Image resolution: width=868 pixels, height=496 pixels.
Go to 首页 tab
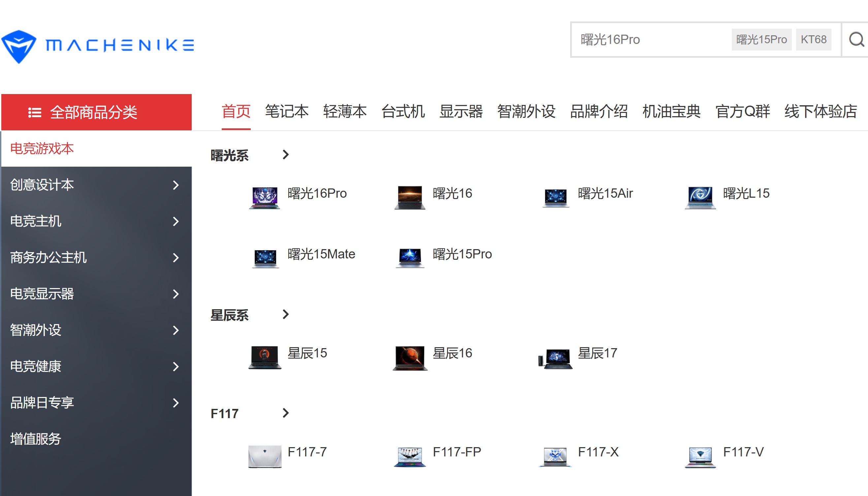(236, 112)
